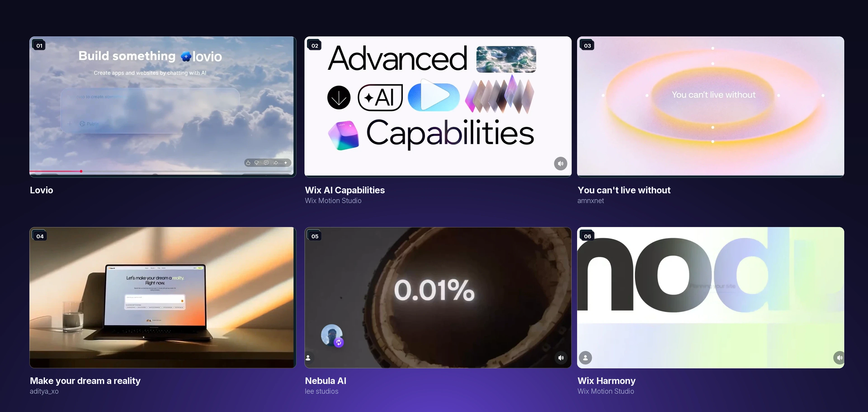Click the glowing ring video thumbnail for card 03
The height and width of the screenshot is (412, 868).
click(711, 107)
